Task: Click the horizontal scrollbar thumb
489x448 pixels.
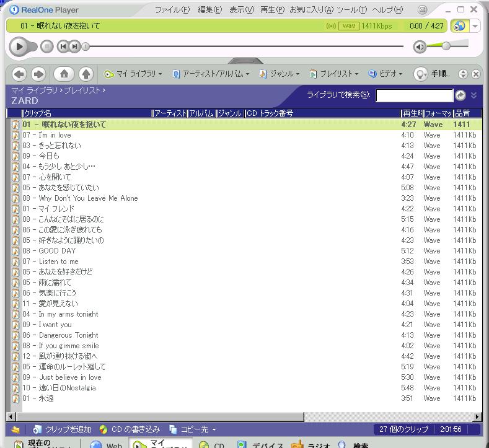Action: 160,416
